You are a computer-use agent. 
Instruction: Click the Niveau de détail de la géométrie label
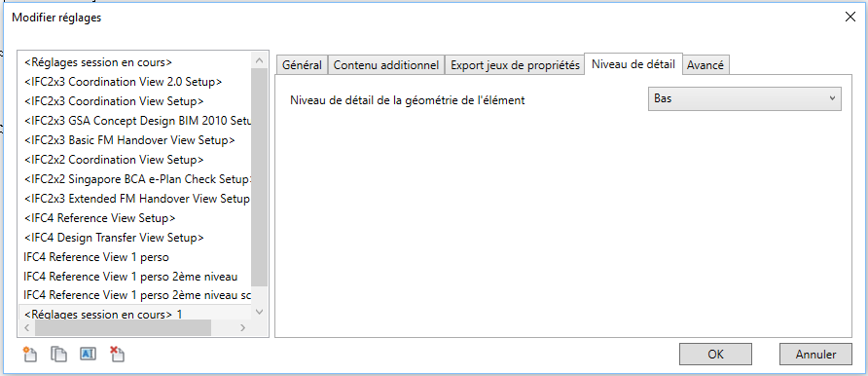(x=408, y=100)
